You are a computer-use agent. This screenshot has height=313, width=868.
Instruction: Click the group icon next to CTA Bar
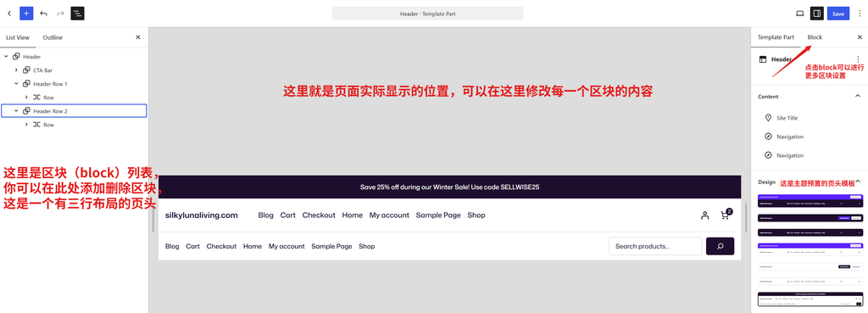point(26,70)
